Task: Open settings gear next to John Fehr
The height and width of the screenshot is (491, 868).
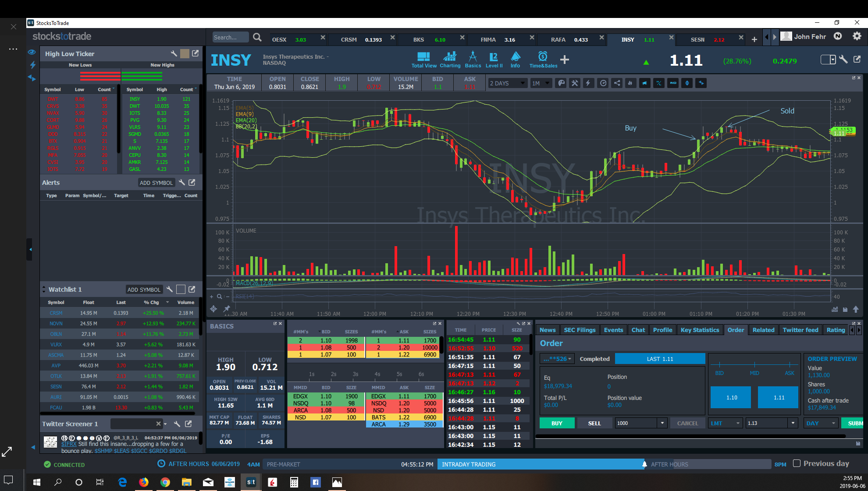Action: [857, 36]
